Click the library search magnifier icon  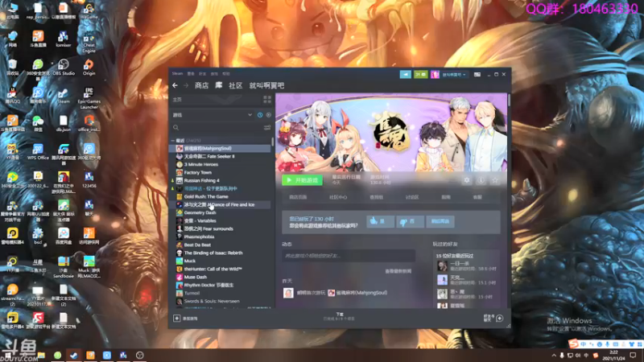(175, 128)
